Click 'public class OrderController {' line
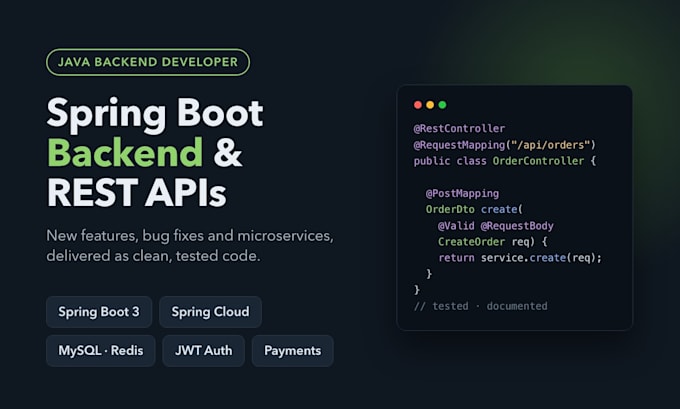Viewport: 680px width, 409px height. pyautogui.click(x=505, y=161)
